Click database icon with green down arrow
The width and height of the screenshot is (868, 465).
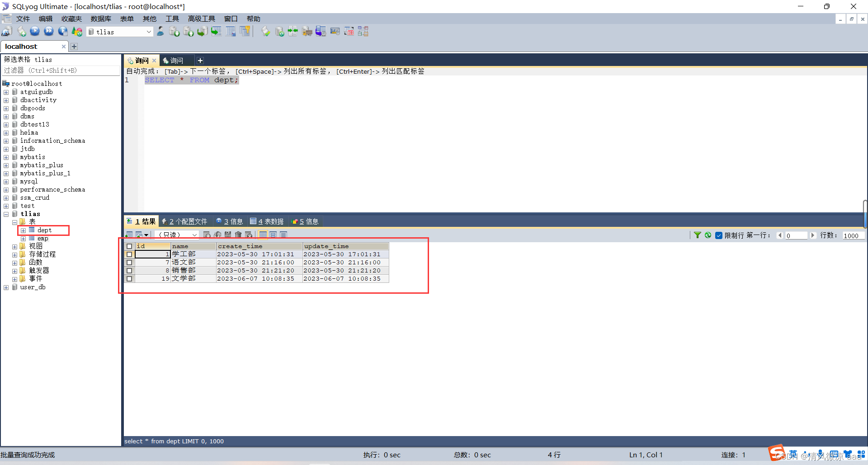coord(175,31)
